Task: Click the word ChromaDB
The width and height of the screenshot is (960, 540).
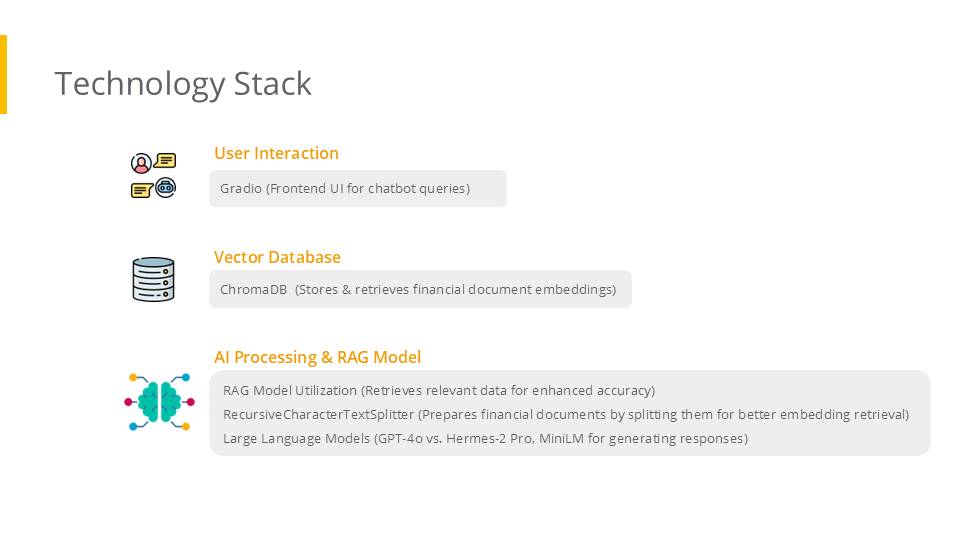Action: [x=253, y=289]
